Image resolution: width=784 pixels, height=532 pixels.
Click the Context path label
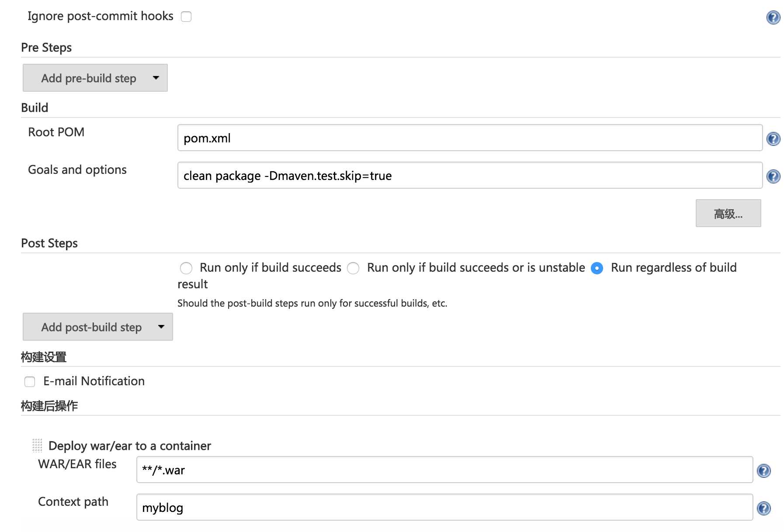(73, 501)
